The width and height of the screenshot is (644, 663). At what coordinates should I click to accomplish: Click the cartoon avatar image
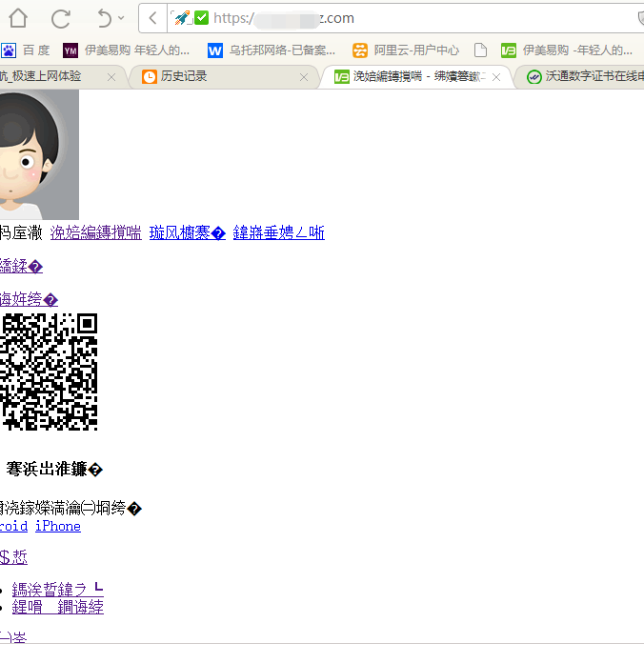pyautogui.click(x=39, y=154)
